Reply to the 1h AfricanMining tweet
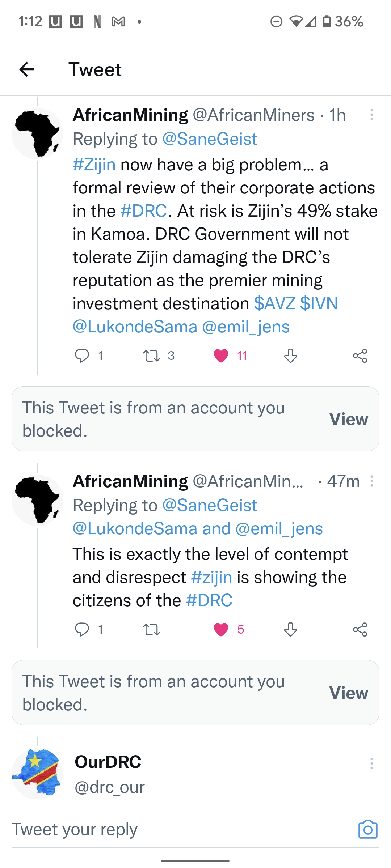 82,356
